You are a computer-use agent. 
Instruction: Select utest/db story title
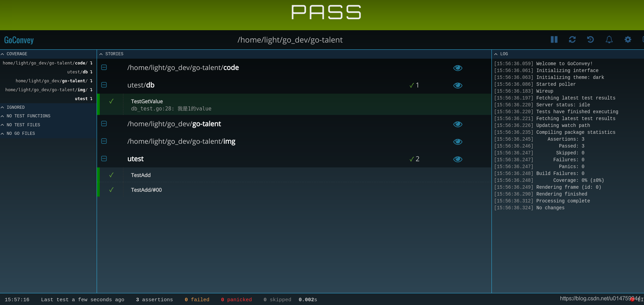[x=141, y=85]
